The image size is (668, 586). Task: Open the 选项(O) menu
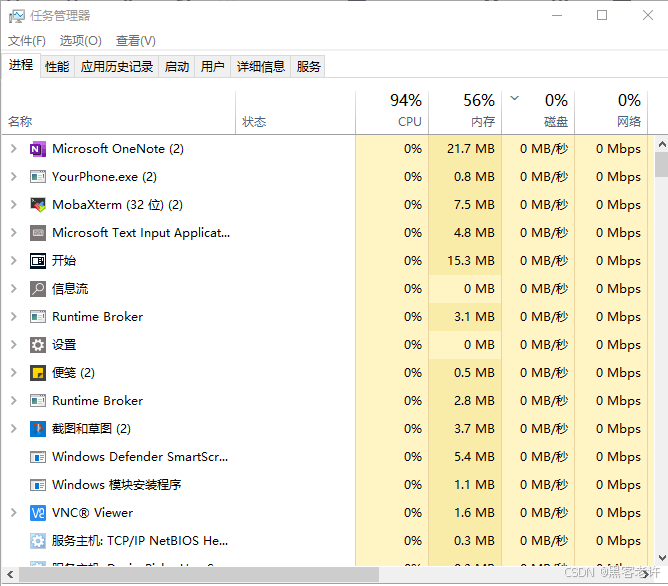coord(81,41)
